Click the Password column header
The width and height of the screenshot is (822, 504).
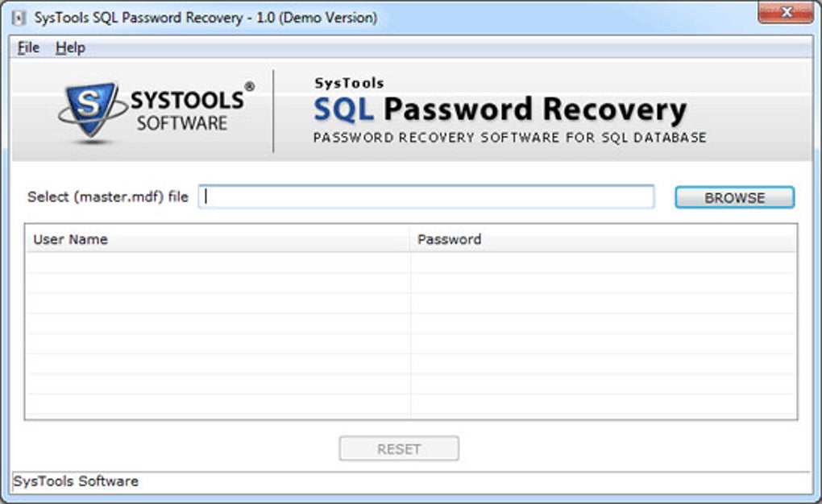point(449,239)
